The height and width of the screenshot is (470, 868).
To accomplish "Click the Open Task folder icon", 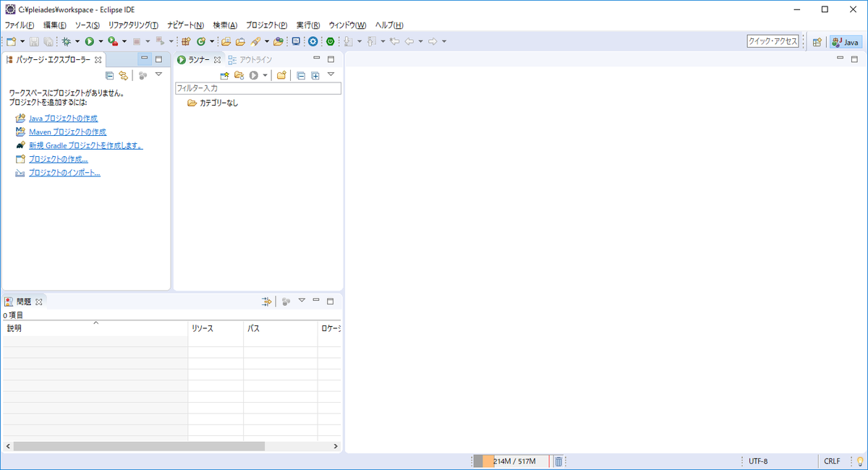I will [x=240, y=41].
